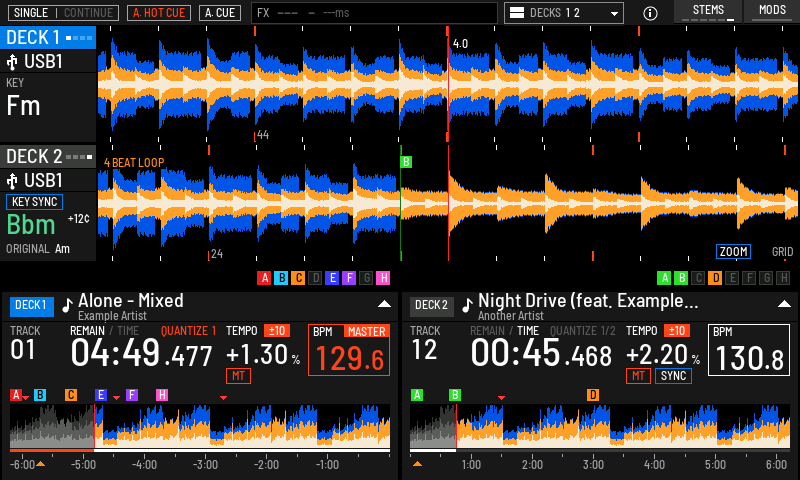
Task: Click the music note icon beside Night Drive
Action: coord(467,305)
